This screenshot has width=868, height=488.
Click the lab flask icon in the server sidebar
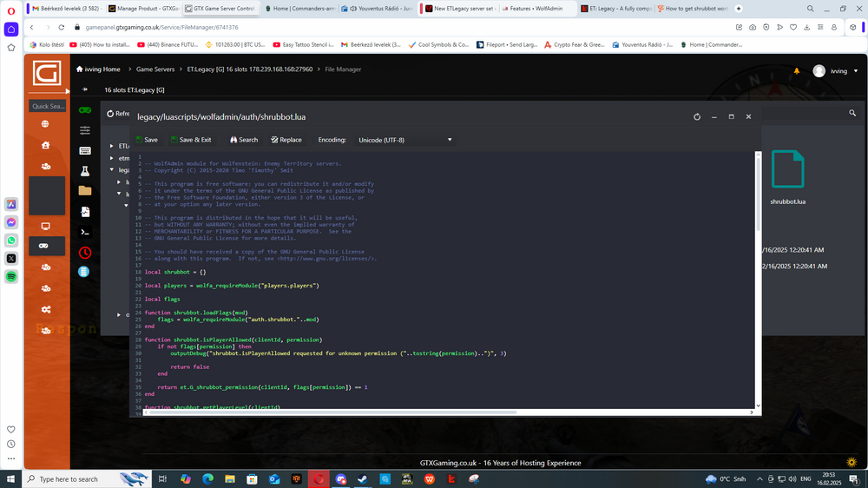(85, 171)
